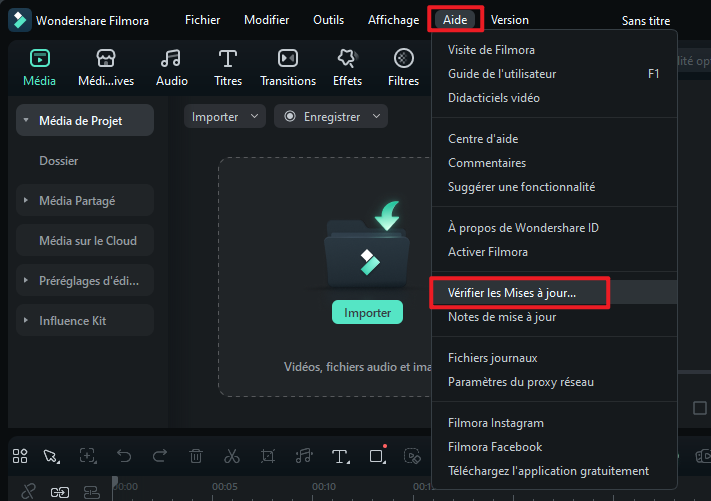The height and width of the screenshot is (501, 711).
Task: Open the Audio tab
Action: point(171,68)
